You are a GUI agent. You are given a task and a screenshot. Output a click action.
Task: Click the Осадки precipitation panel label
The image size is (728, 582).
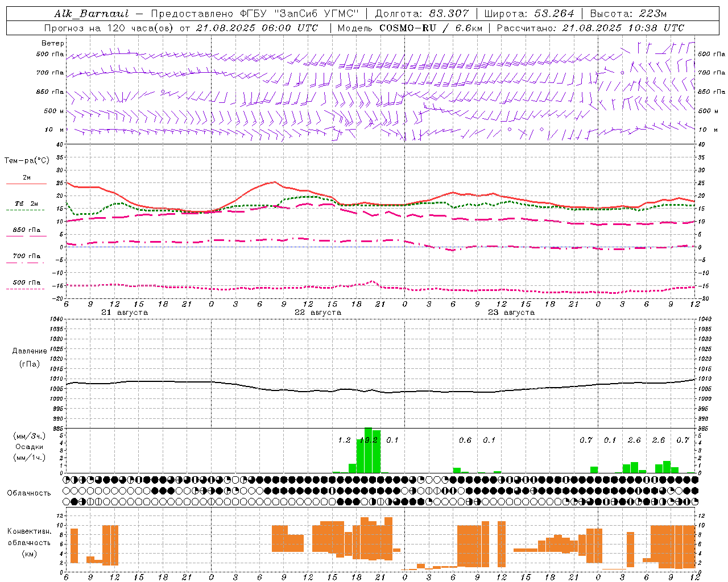pos(29,447)
